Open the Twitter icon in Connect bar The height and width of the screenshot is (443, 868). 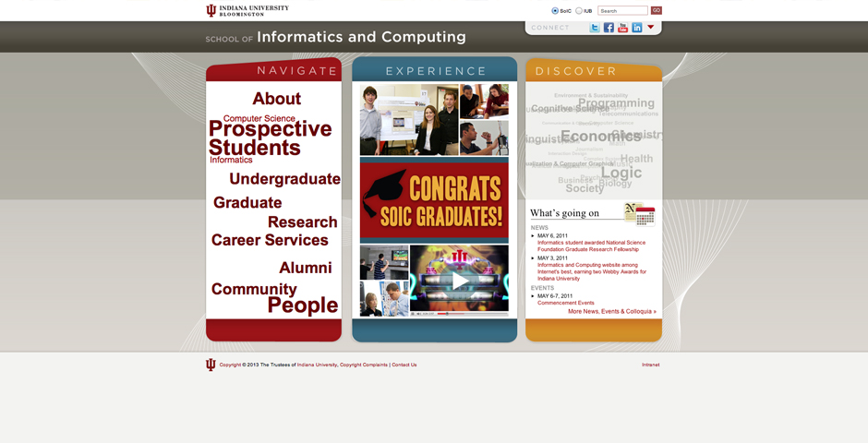click(595, 28)
